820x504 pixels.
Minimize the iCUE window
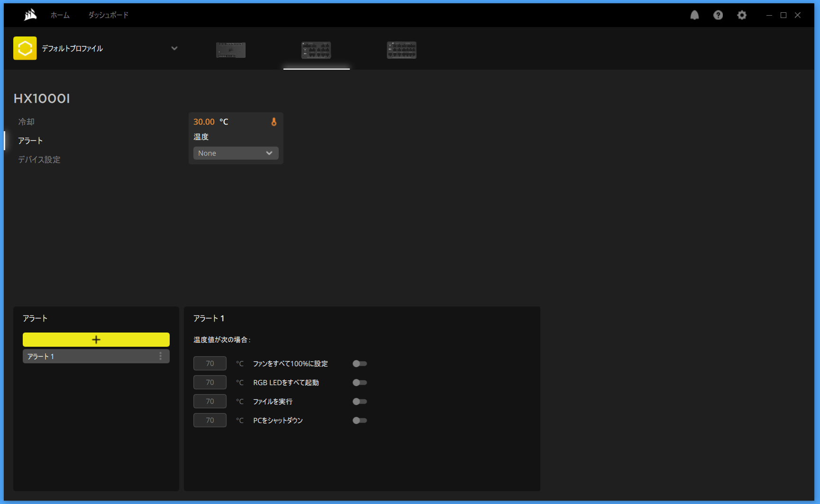click(769, 15)
